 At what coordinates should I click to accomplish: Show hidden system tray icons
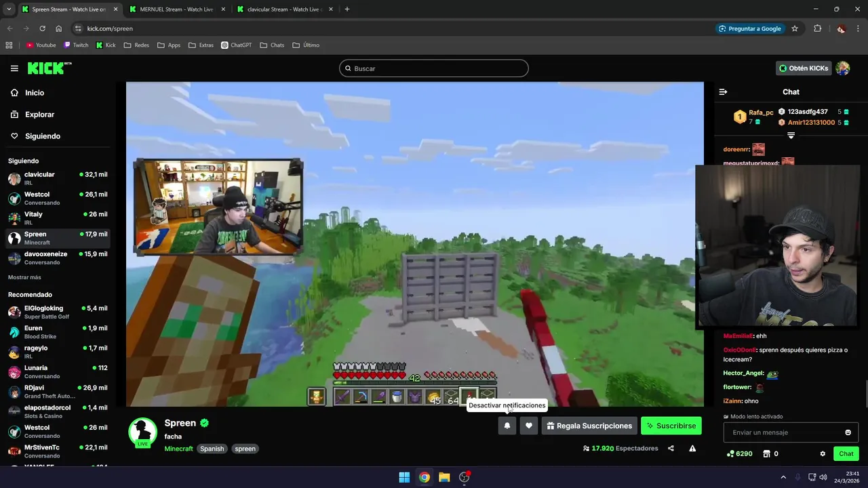783,477
